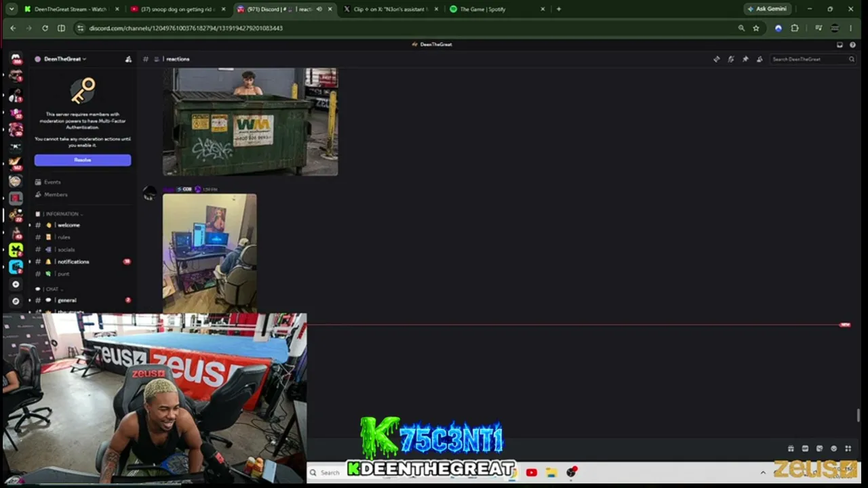This screenshot has width=868, height=488.
Task: Open the media controls icon in Chrome toolbar
Action: click(x=818, y=28)
